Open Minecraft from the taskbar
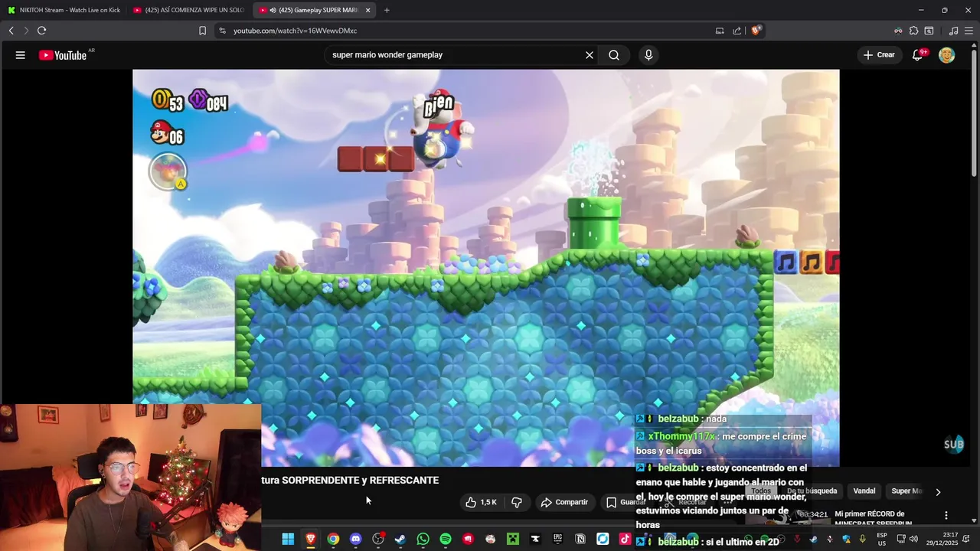 [x=513, y=540]
